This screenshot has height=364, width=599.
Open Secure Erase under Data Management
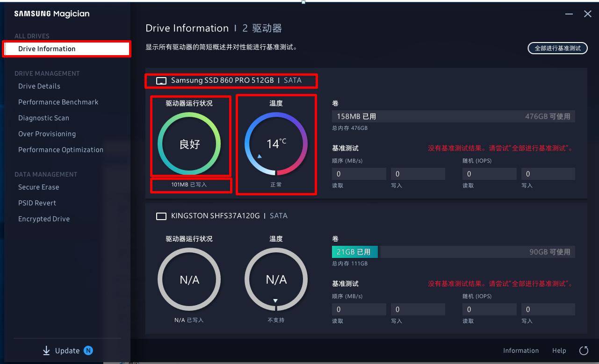click(38, 187)
